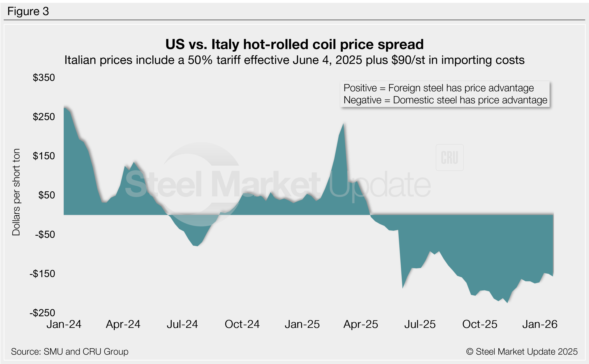Click the "Positive = Foreign steel" legend line
Image resolution: width=589 pixels, height=364 pixels.
click(x=438, y=88)
